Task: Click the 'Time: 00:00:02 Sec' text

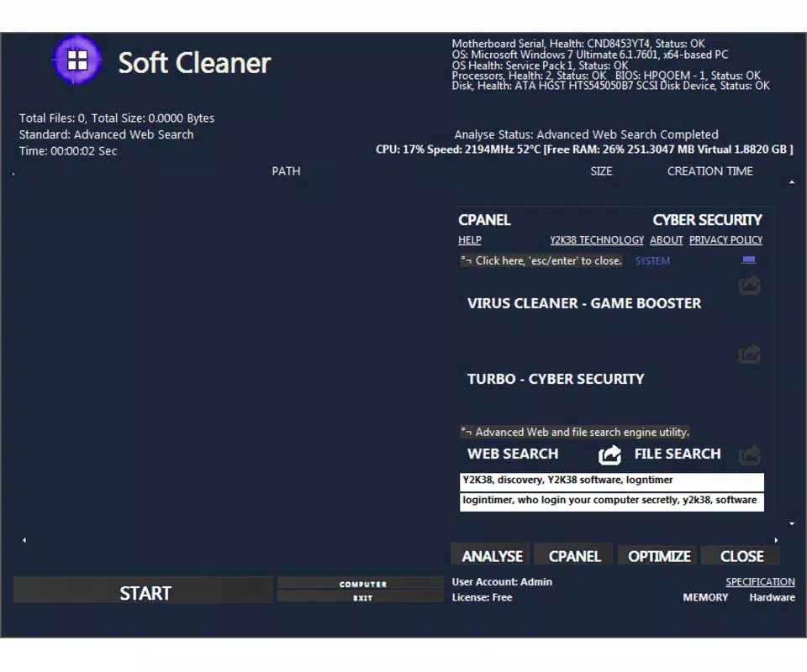Action: click(x=68, y=151)
